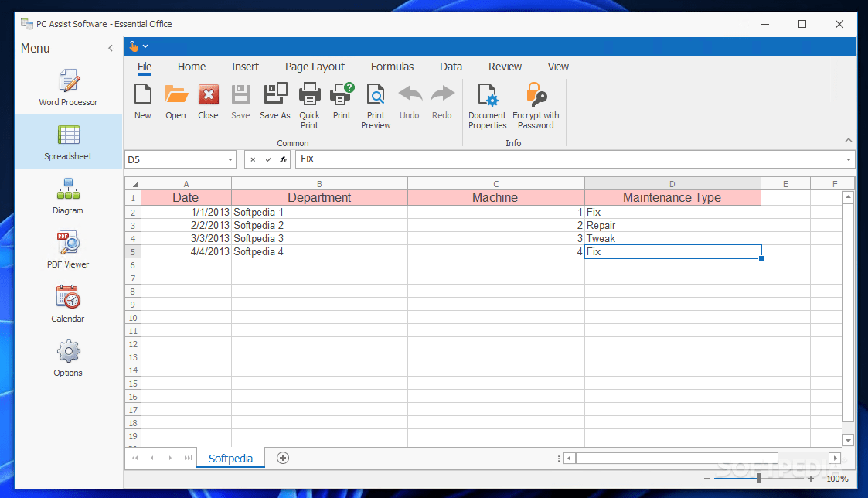868x498 pixels.
Task: Collapse the ribbon with the chevron
Action: pos(847,142)
